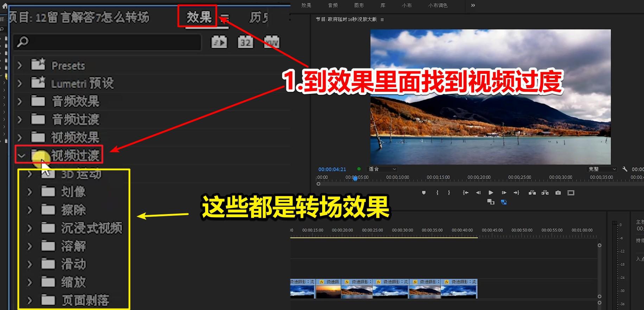
Task: Collapse the 视频过渡 folder
Action: click(21, 155)
